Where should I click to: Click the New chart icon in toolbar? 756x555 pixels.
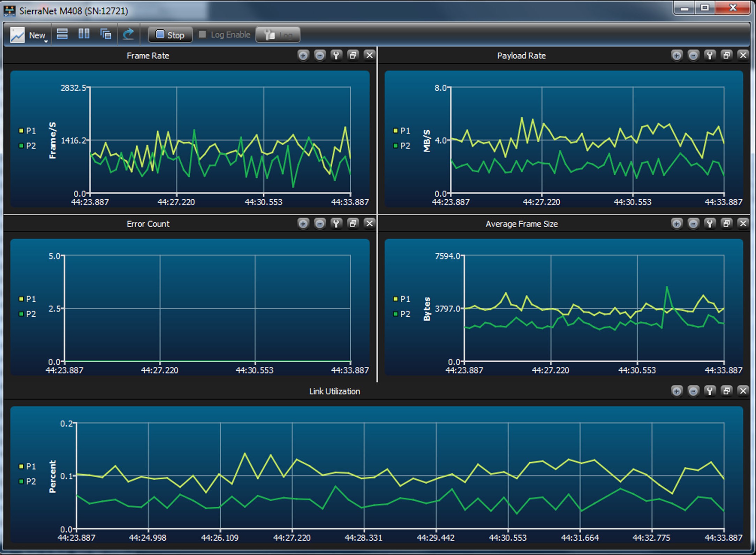click(17, 35)
